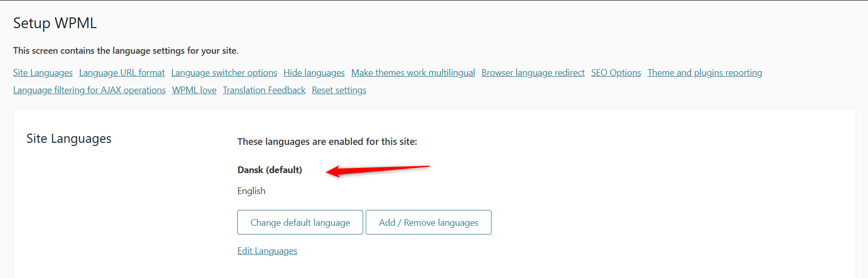Screen dimensions: 868x278
Task: Go to SEO Options link
Action: [x=616, y=73]
